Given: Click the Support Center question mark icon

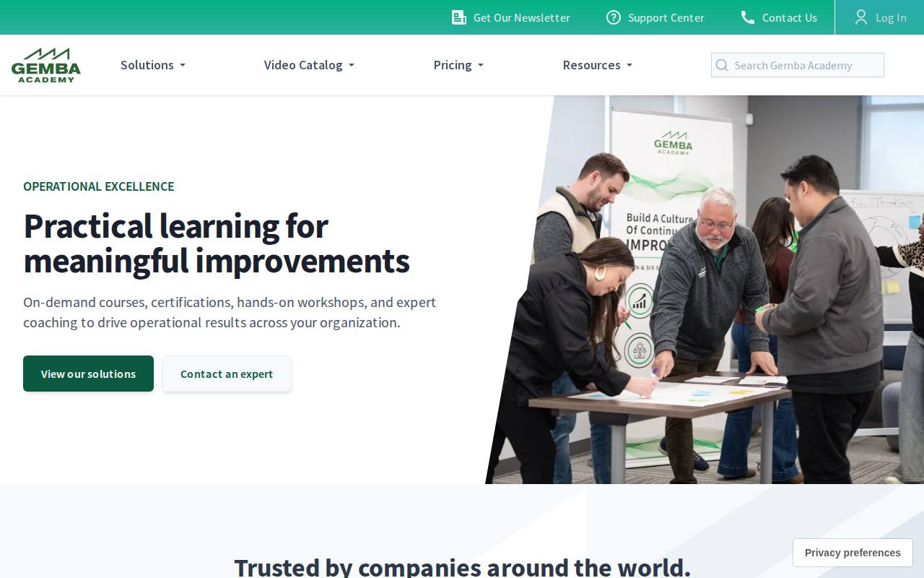Looking at the screenshot, I should (x=614, y=17).
